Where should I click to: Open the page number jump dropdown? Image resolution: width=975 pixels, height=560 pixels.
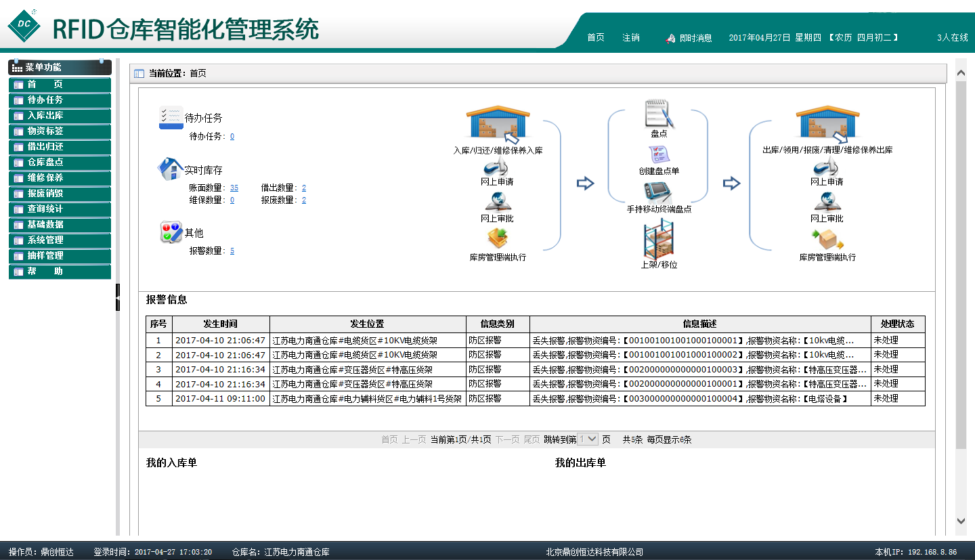588,439
